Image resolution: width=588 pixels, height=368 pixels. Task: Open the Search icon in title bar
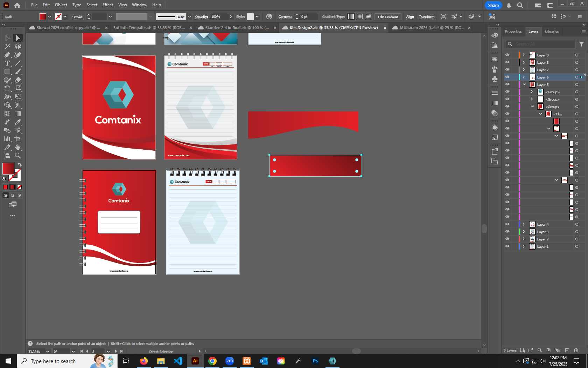[520, 5]
